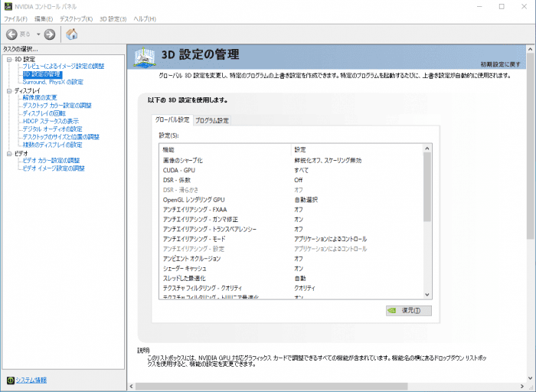
Task: Open 解像度の変更 in the tree
Action: click(40, 98)
